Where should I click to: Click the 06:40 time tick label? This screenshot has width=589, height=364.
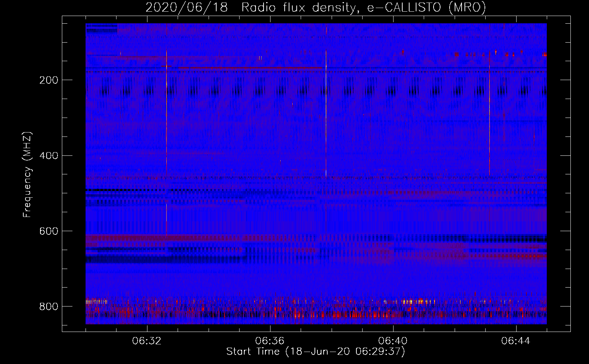click(x=393, y=341)
